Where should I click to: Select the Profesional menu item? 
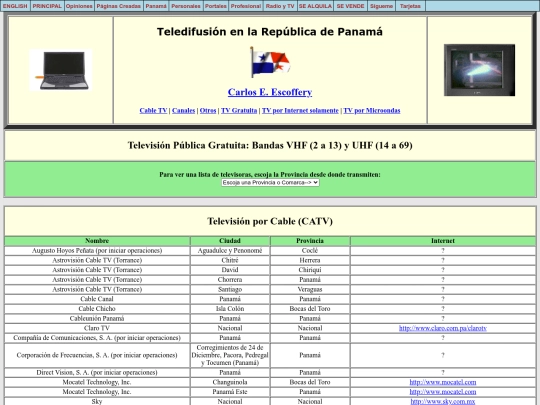tap(246, 6)
